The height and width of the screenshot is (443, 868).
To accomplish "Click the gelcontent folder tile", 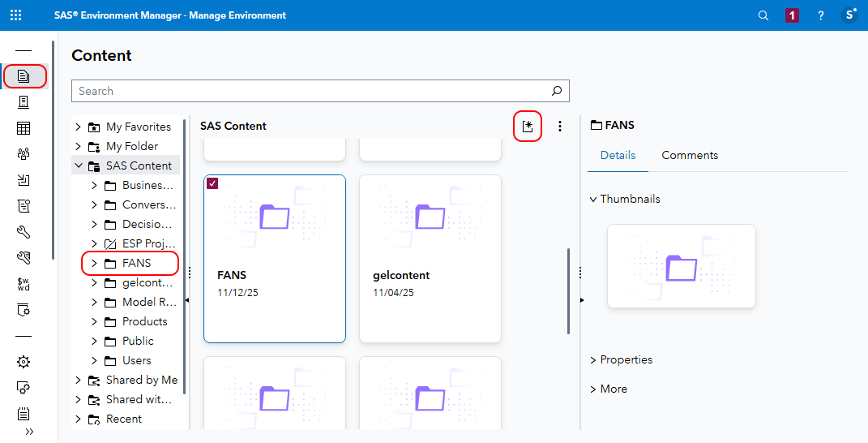I will [430, 258].
